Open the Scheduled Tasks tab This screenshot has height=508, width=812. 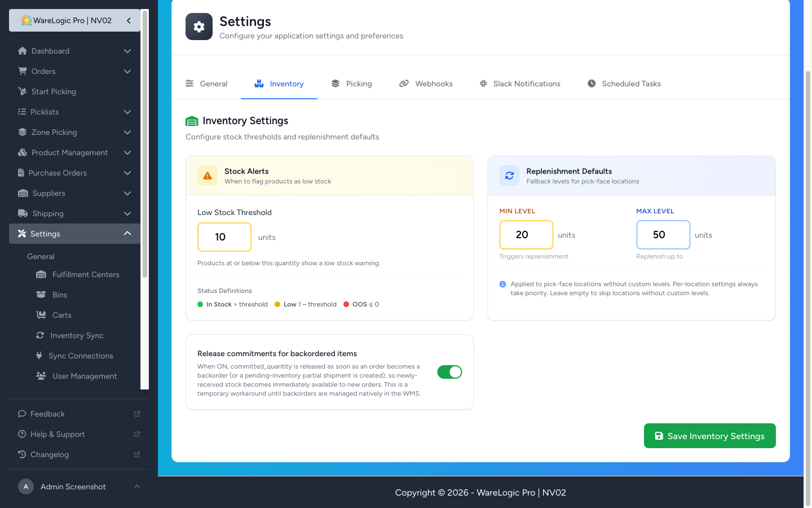tap(624, 84)
